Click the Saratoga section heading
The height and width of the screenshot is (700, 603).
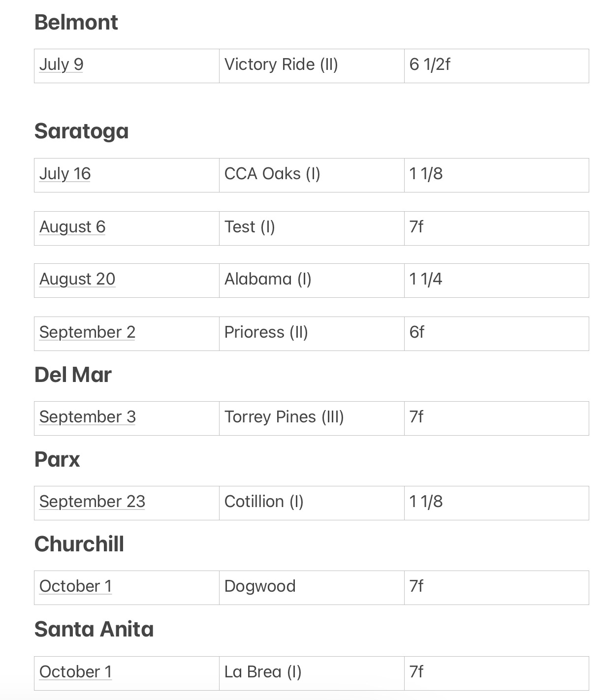click(x=81, y=131)
